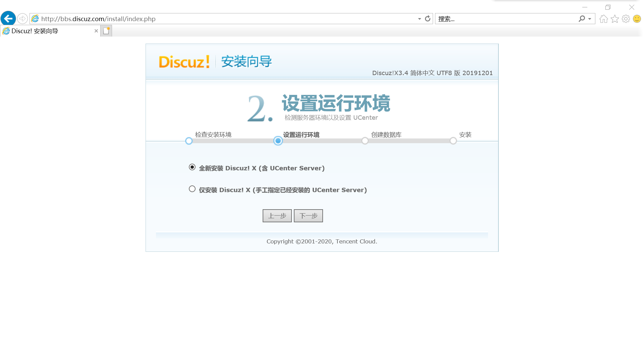Click the magnifier search icon

[582, 18]
